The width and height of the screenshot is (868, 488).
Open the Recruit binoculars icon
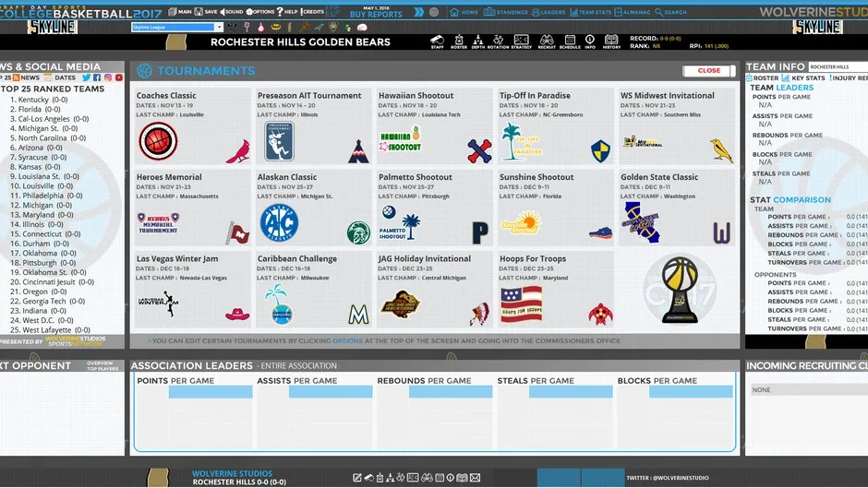coord(547,42)
